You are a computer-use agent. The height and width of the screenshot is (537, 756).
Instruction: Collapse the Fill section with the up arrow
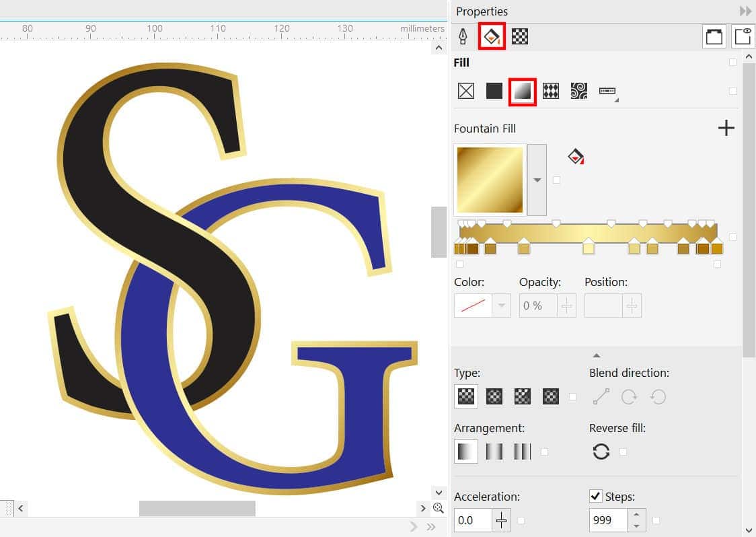tap(596, 355)
